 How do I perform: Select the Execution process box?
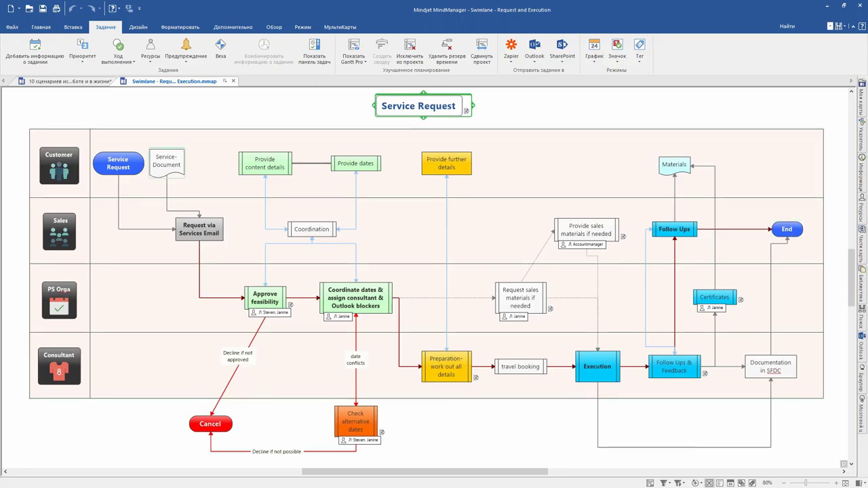pos(597,366)
